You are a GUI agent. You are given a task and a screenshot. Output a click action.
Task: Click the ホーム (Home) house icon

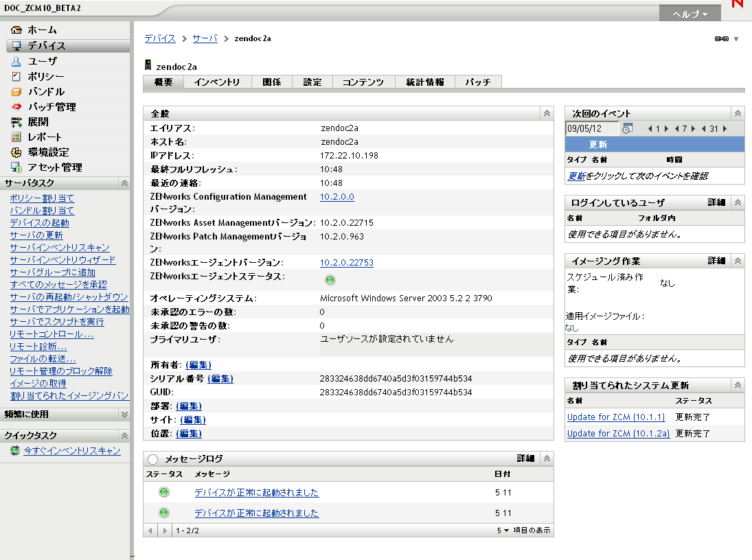16,30
